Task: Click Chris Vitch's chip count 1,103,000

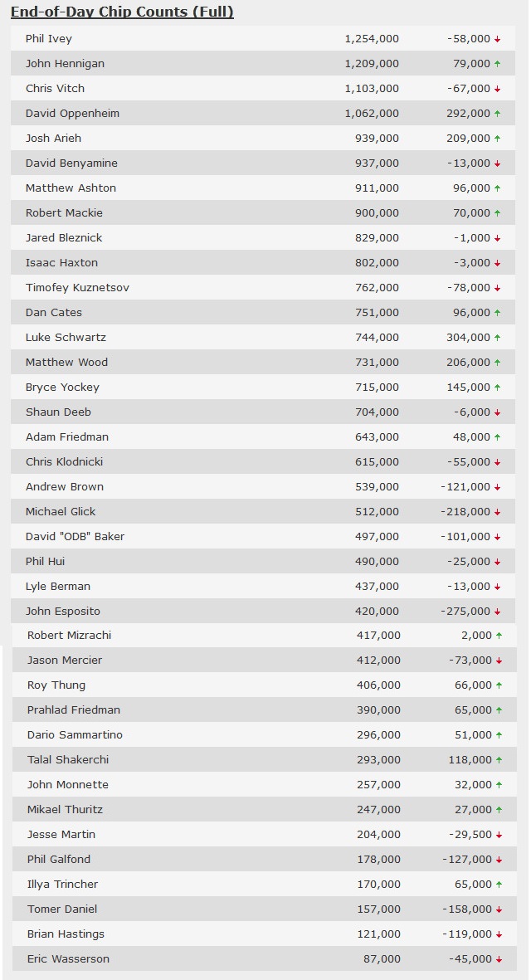Action: (372, 89)
